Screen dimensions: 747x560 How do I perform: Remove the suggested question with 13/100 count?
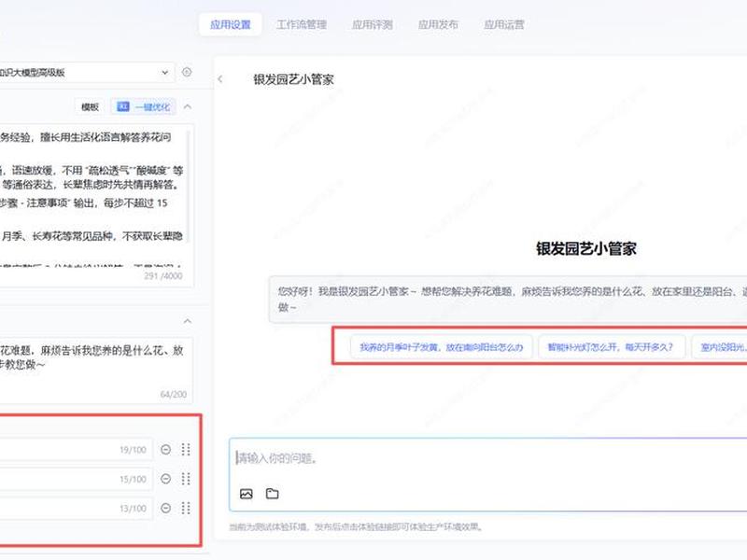166,509
